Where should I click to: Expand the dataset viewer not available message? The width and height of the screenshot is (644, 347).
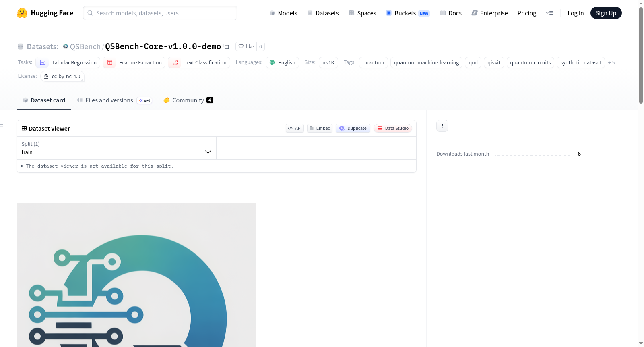coord(97,166)
